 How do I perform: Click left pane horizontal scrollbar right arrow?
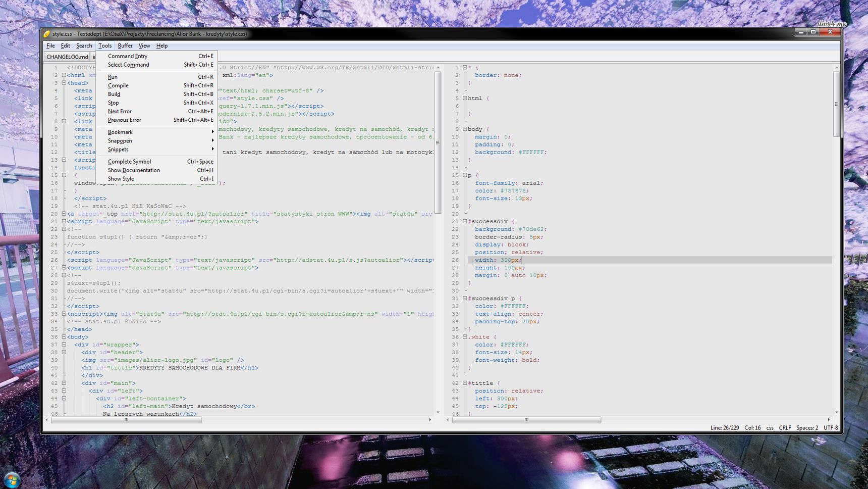click(x=430, y=420)
